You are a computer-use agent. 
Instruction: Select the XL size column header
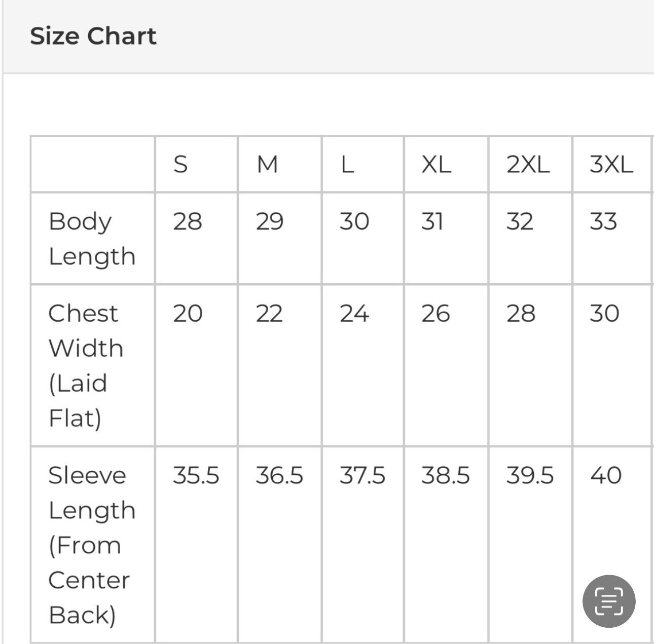point(436,164)
